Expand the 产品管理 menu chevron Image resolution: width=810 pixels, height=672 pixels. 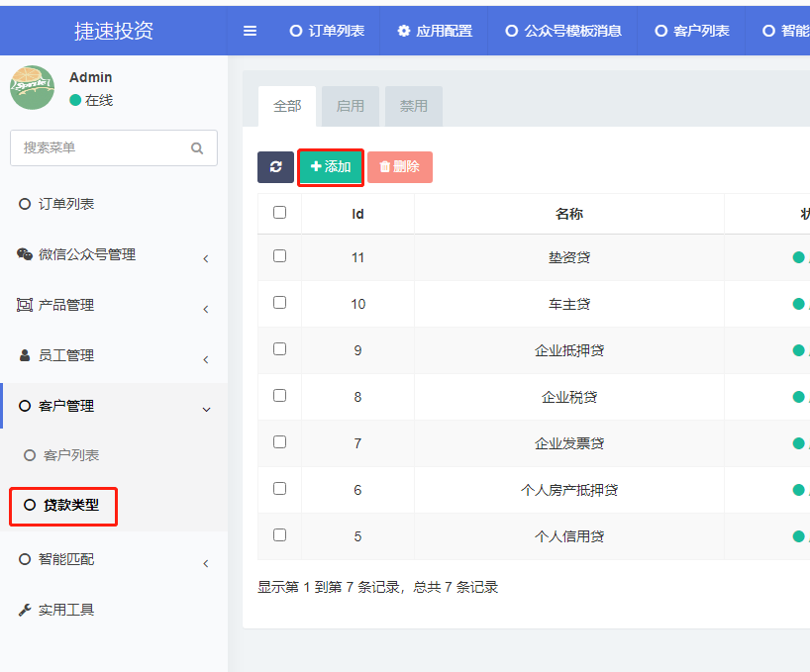click(206, 309)
